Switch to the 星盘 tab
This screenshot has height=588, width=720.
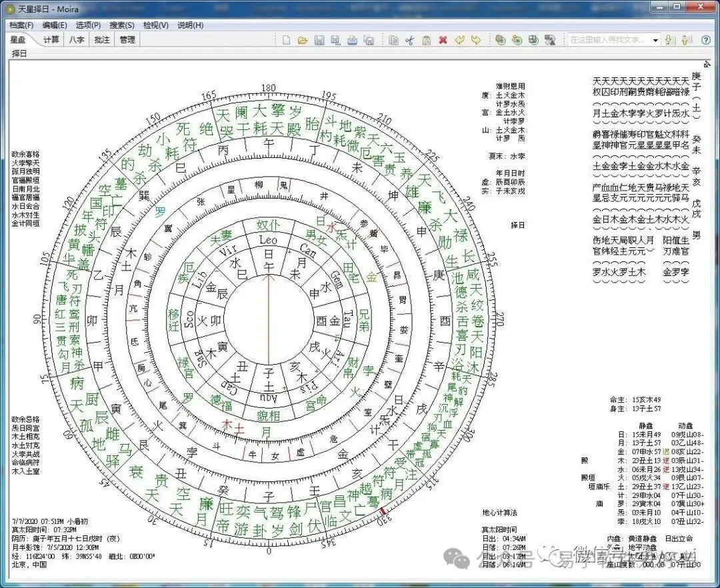point(19,40)
